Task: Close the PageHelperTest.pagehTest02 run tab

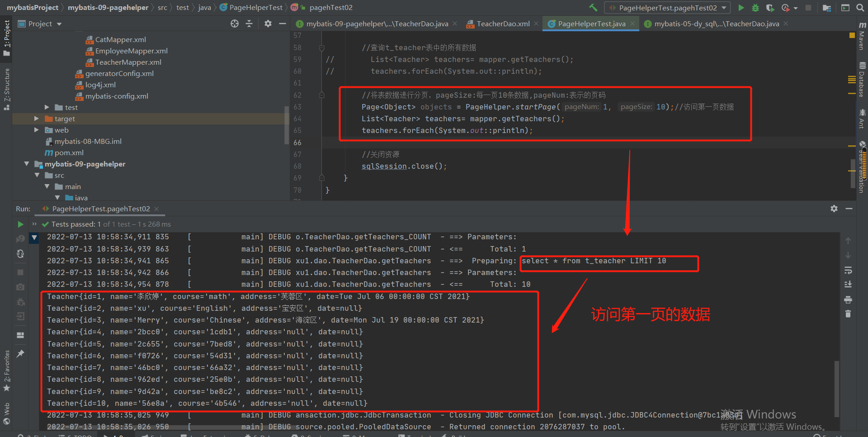Action: (x=156, y=209)
